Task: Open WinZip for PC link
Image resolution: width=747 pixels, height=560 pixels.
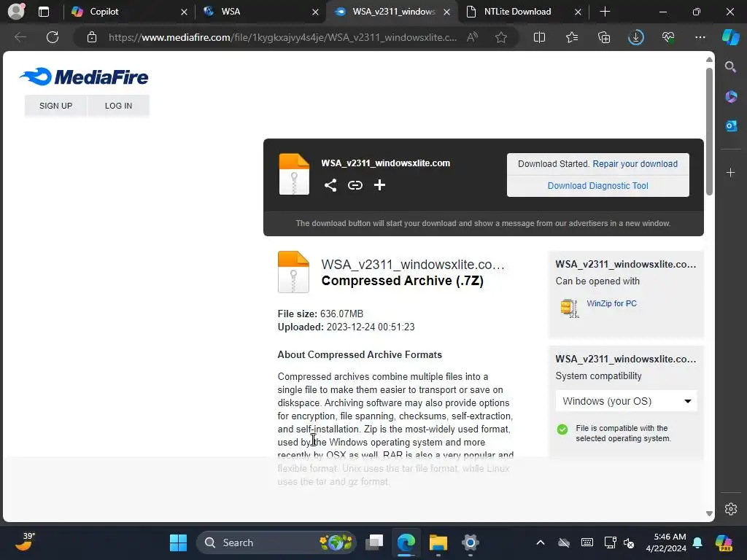Action: (x=611, y=303)
